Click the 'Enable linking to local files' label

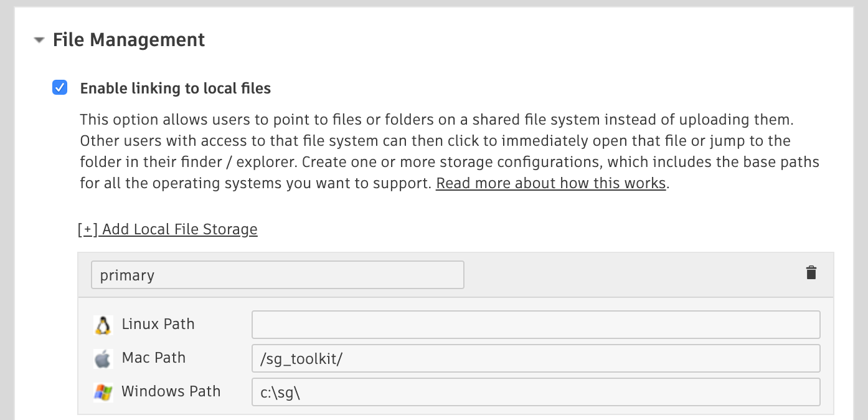176,88
